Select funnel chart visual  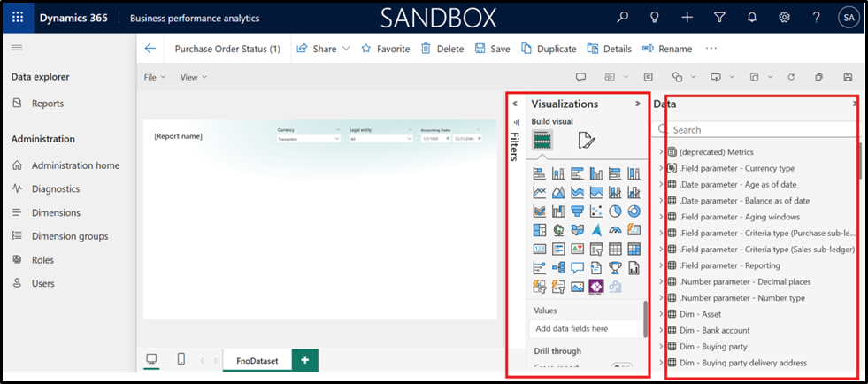coord(578,211)
